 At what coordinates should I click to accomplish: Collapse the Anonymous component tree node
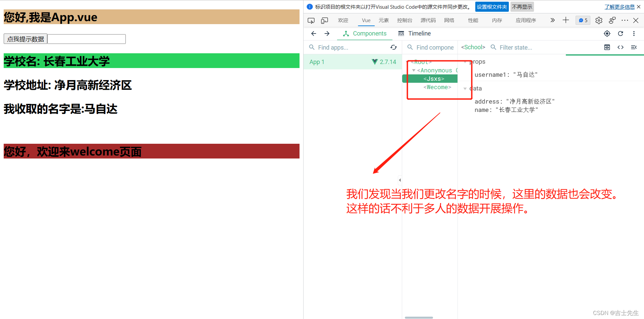point(414,70)
